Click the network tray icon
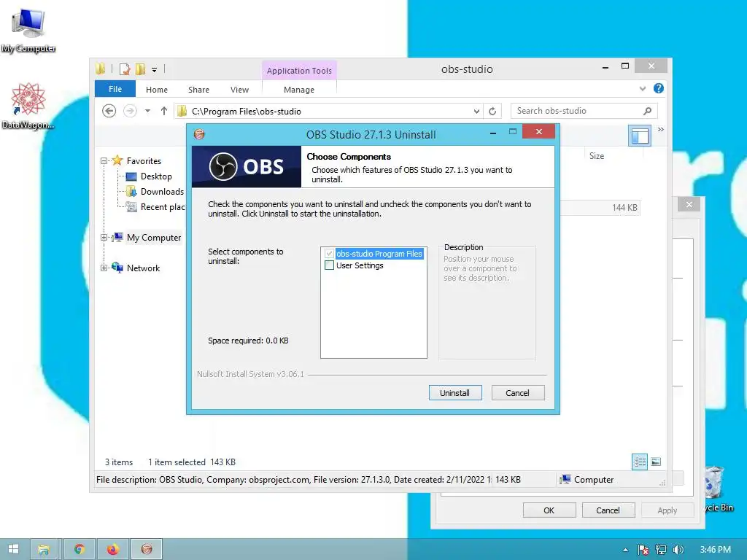The width and height of the screenshot is (747, 560). [x=661, y=550]
